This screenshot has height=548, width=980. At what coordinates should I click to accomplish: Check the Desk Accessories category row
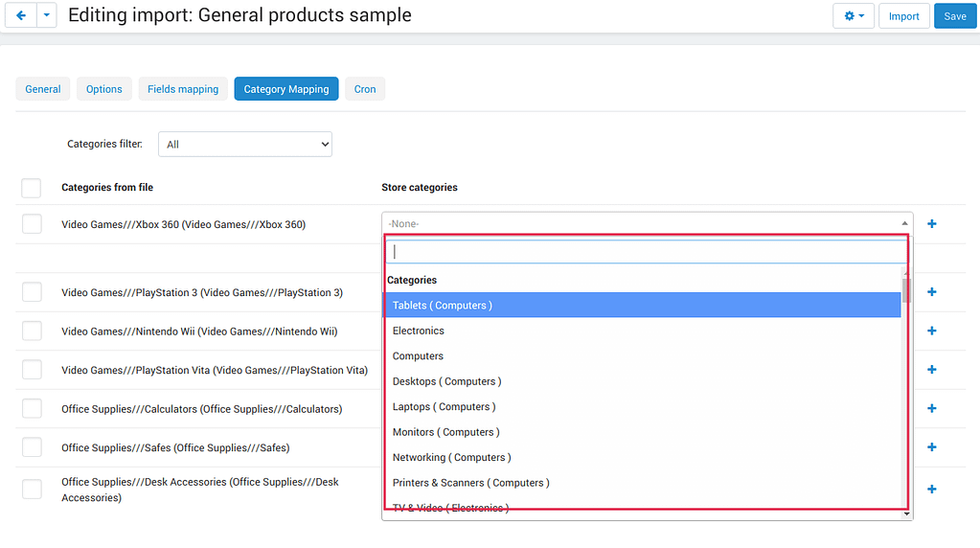click(32, 489)
